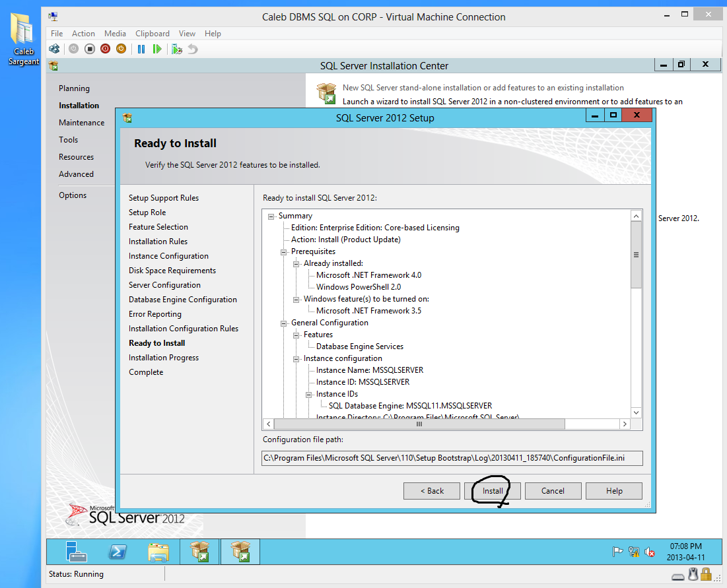
Task: Click the green Reset/Resume play icon
Action: click(x=157, y=49)
